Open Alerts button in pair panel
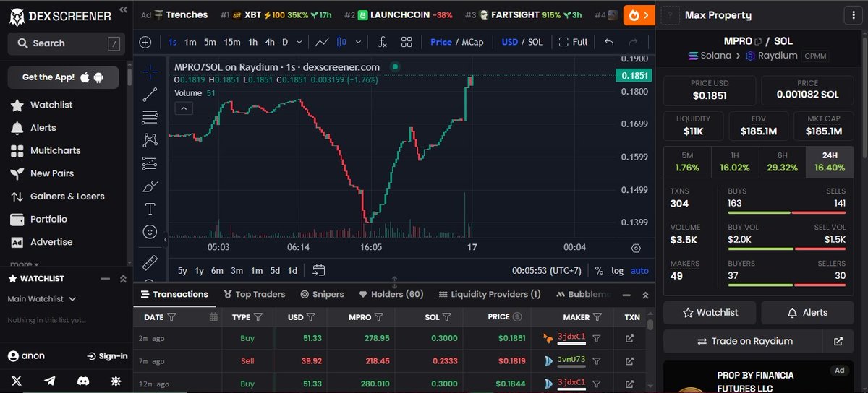 coord(807,312)
